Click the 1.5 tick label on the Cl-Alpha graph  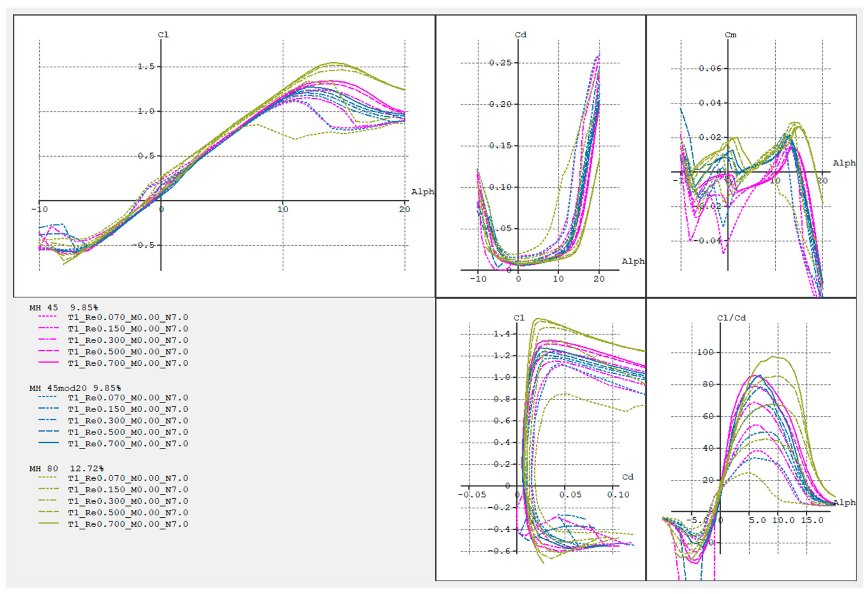pos(146,66)
